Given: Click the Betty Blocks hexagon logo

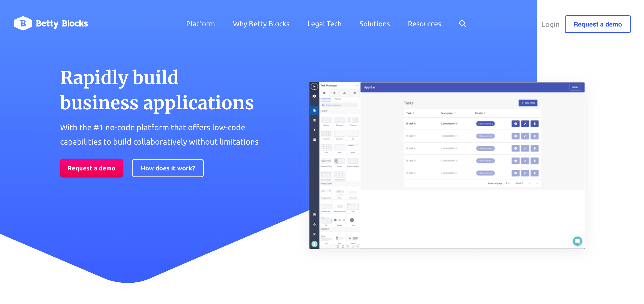Looking at the screenshot, I should coord(23,23).
